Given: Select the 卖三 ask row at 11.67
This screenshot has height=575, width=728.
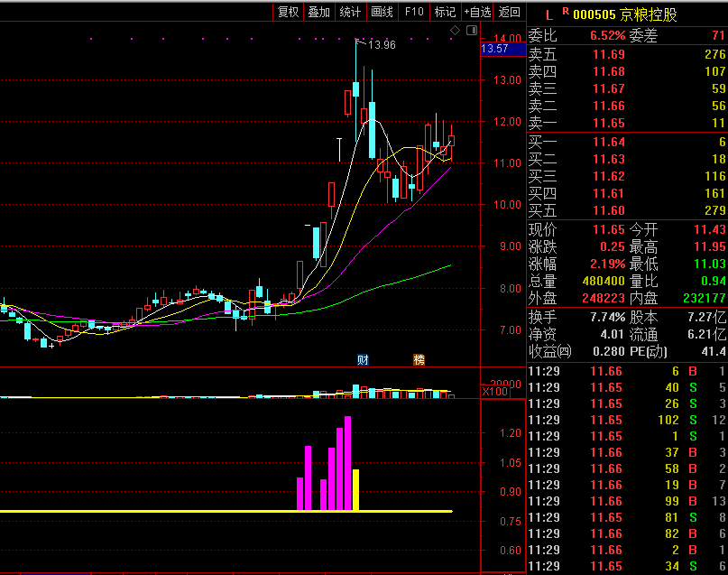Looking at the screenshot, I should [627, 88].
